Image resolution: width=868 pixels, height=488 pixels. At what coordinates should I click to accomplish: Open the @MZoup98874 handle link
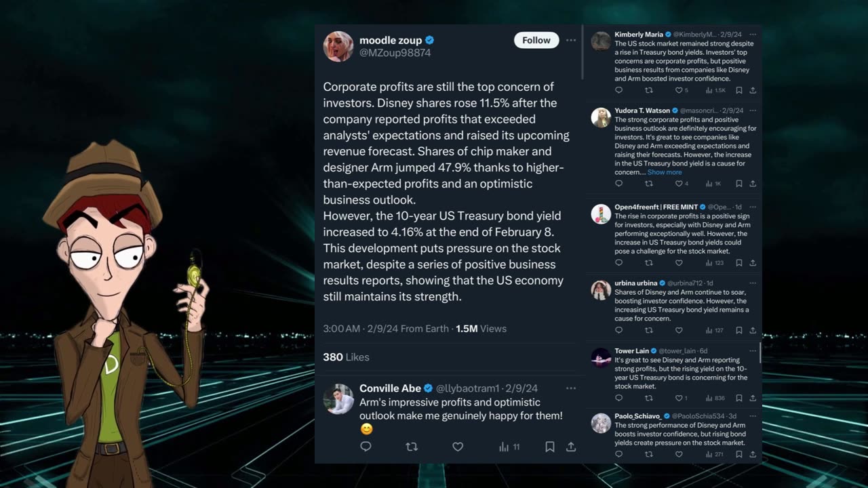pyautogui.click(x=395, y=53)
